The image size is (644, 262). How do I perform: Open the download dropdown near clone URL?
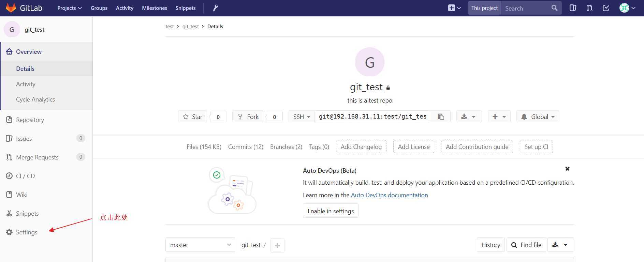pyautogui.click(x=469, y=117)
